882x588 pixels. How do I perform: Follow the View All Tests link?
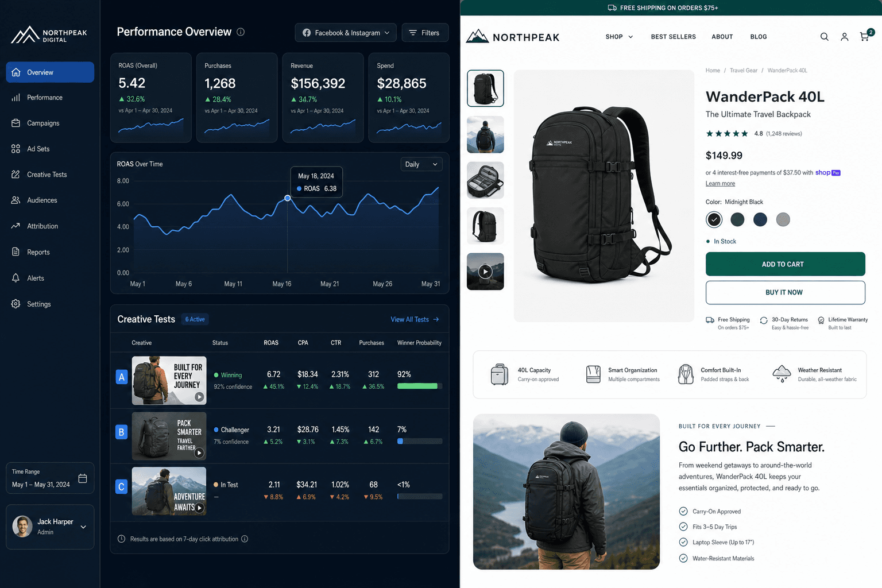point(415,319)
